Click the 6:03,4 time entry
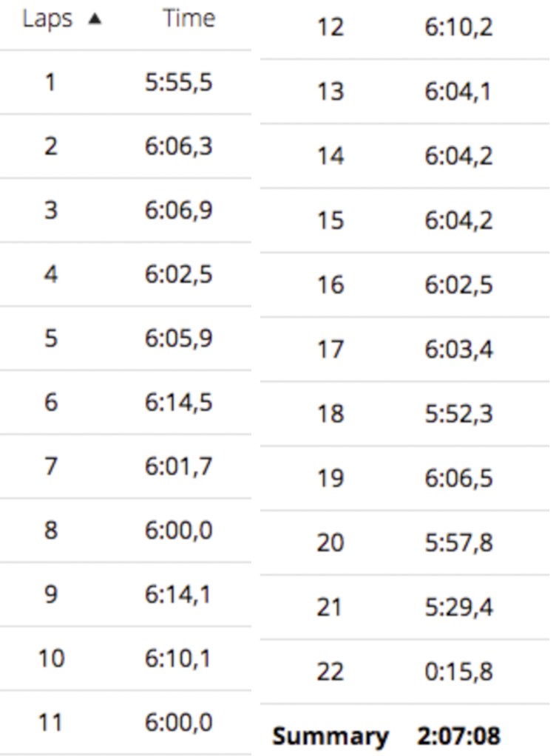The image size is (556, 756). point(458,349)
